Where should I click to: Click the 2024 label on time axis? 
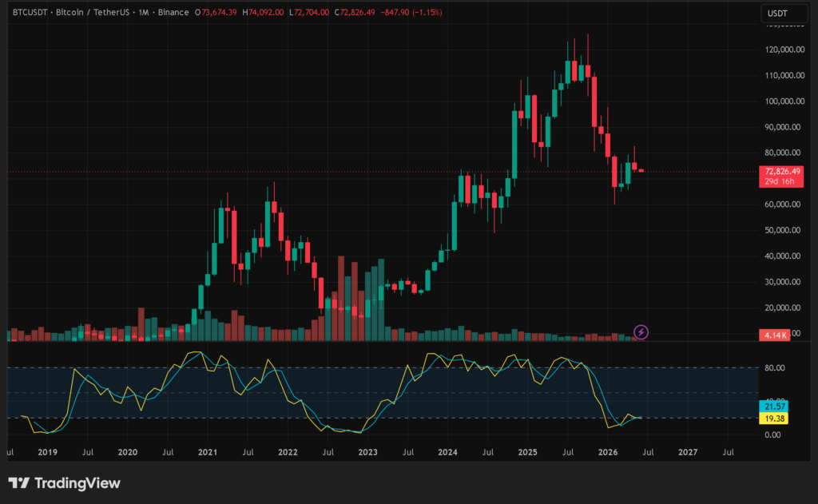[447, 452]
